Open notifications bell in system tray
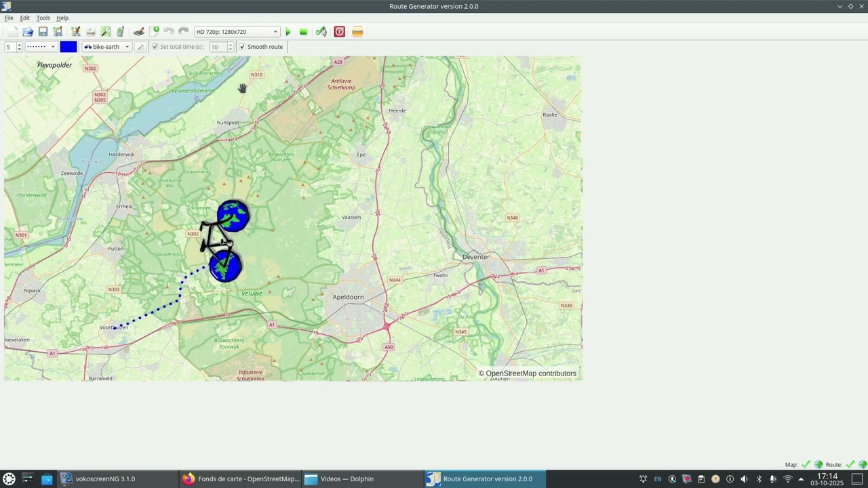This screenshot has height=488, width=868. click(x=643, y=479)
